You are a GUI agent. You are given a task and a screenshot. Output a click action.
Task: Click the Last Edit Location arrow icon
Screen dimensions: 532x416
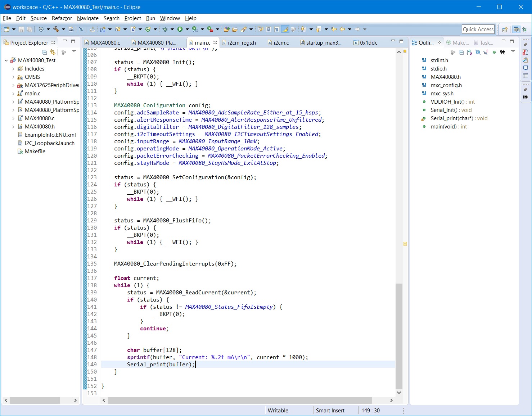(334, 29)
